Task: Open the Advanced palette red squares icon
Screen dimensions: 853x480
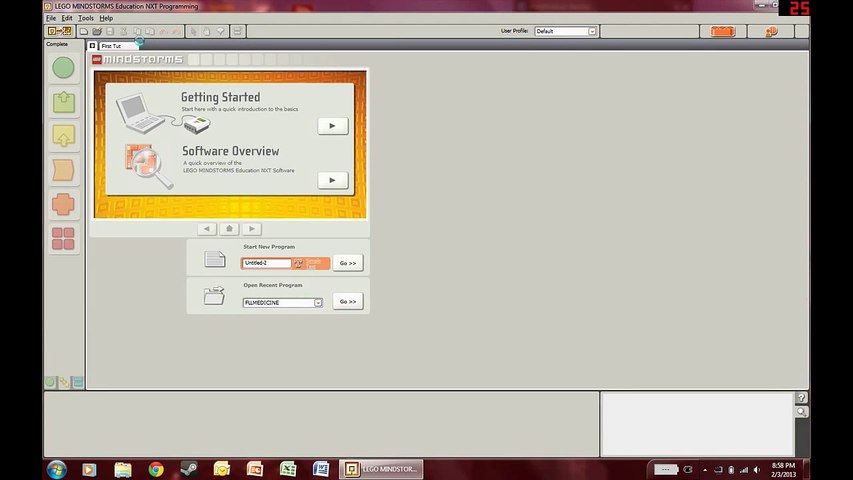Action: click(x=64, y=239)
